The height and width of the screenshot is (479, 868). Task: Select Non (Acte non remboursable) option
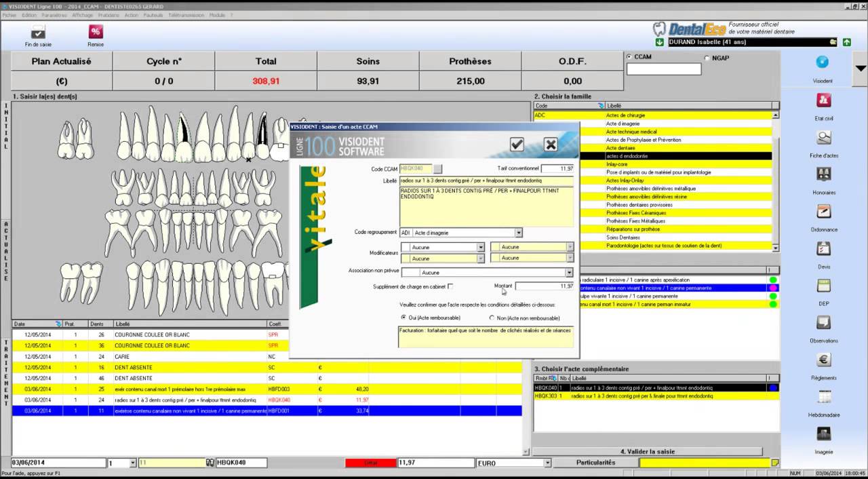click(492, 318)
